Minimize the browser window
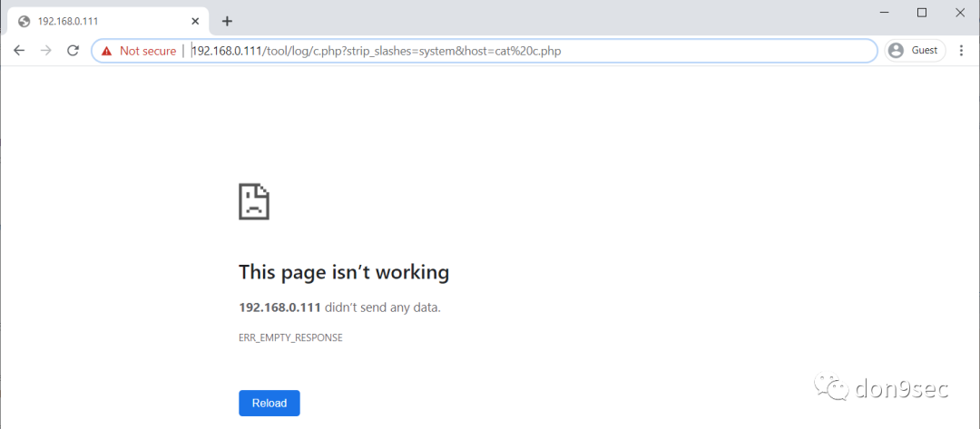 pos(882,12)
